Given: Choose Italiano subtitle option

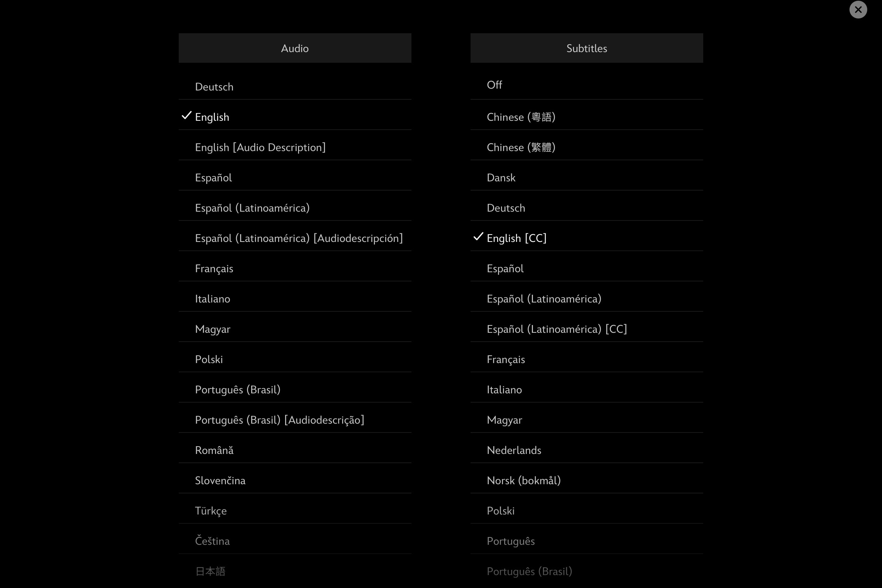Looking at the screenshot, I should click(504, 389).
